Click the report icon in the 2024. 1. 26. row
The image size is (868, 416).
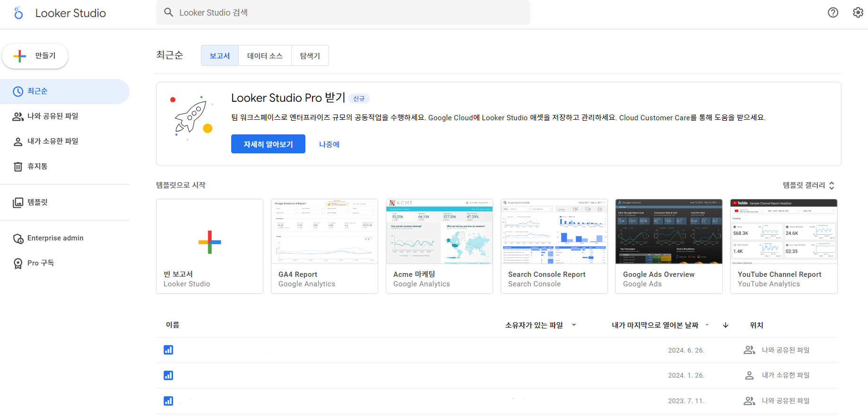point(168,375)
